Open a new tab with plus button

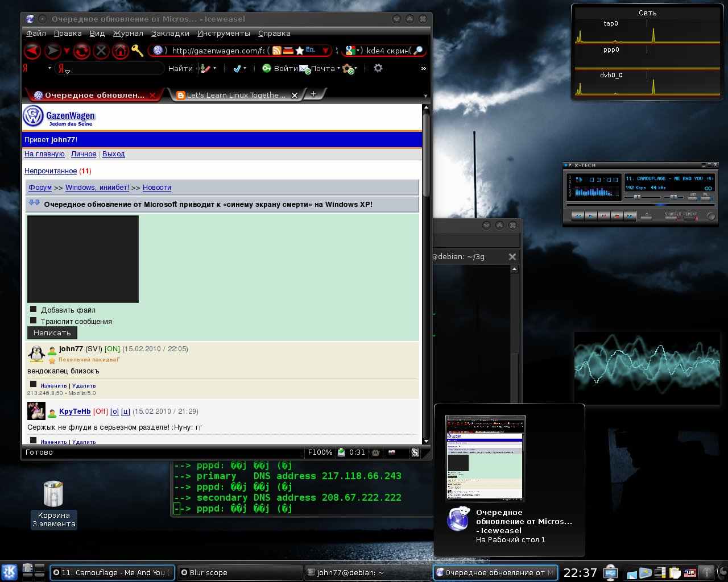(313, 94)
